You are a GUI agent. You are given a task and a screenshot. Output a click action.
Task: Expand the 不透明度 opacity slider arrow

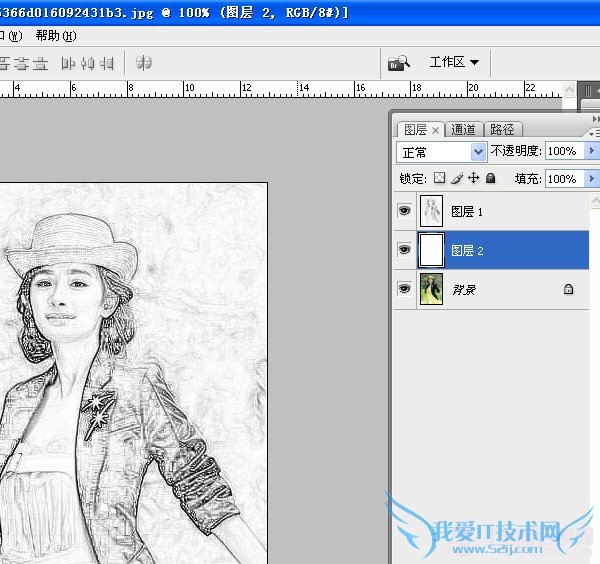pos(591,151)
